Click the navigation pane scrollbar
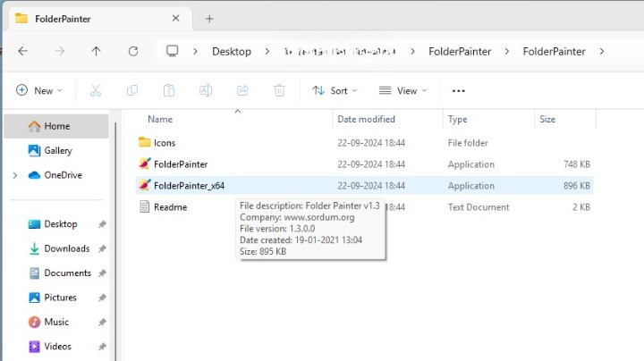This screenshot has width=644, height=361. click(x=115, y=241)
